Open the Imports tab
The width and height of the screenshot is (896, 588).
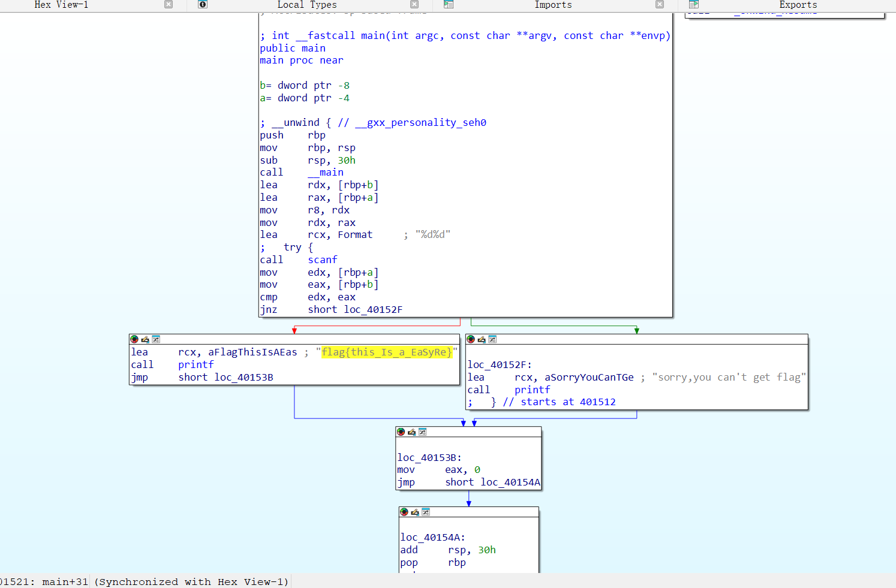[x=553, y=5]
